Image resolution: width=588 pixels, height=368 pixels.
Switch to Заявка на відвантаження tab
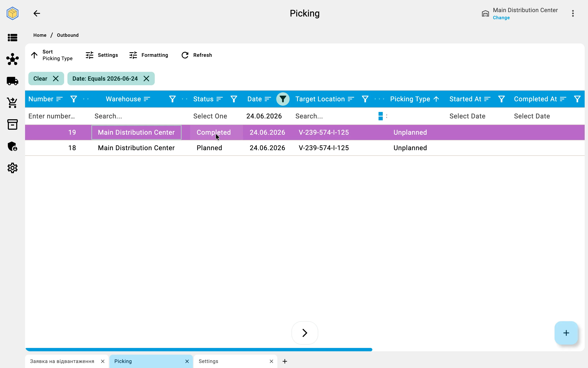pos(67,361)
